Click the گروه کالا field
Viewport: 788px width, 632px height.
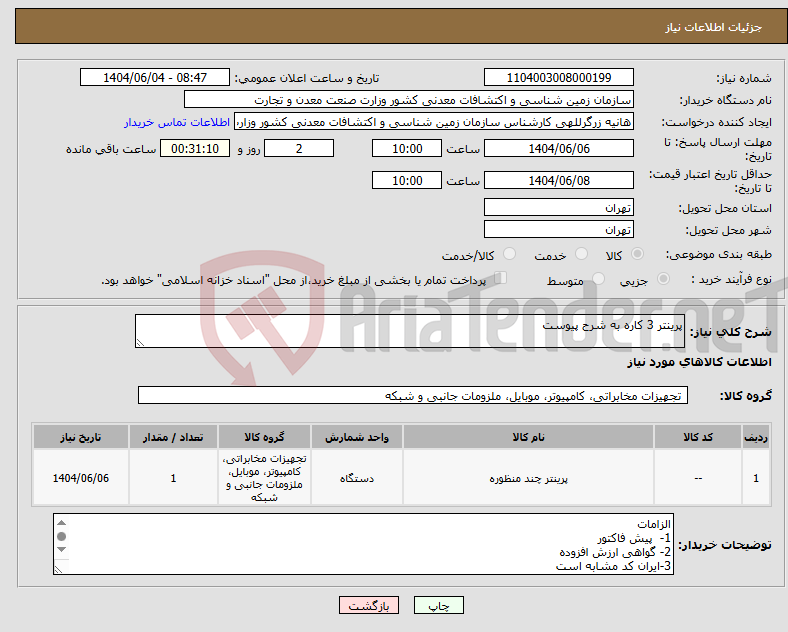[413, 395]
